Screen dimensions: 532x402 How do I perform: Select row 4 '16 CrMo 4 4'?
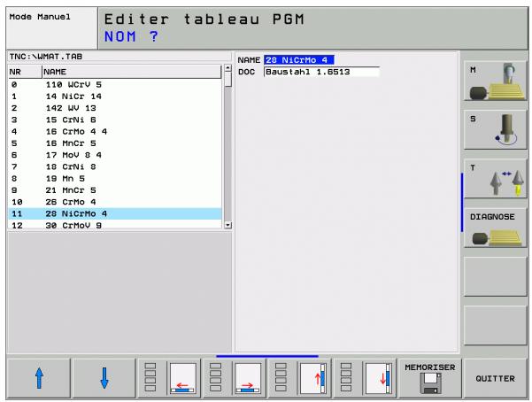(x=115, y=131)
